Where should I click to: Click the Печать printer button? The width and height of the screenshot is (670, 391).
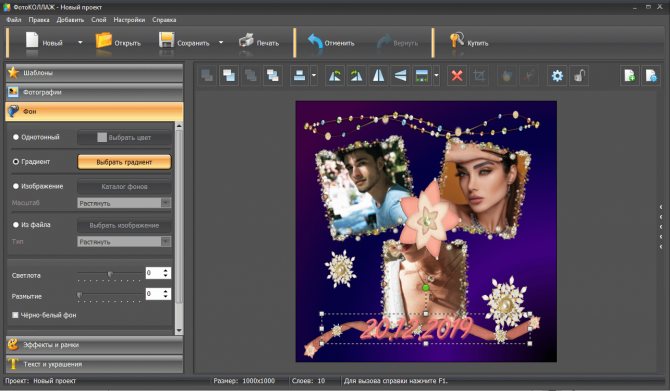[x=259, y=42]
